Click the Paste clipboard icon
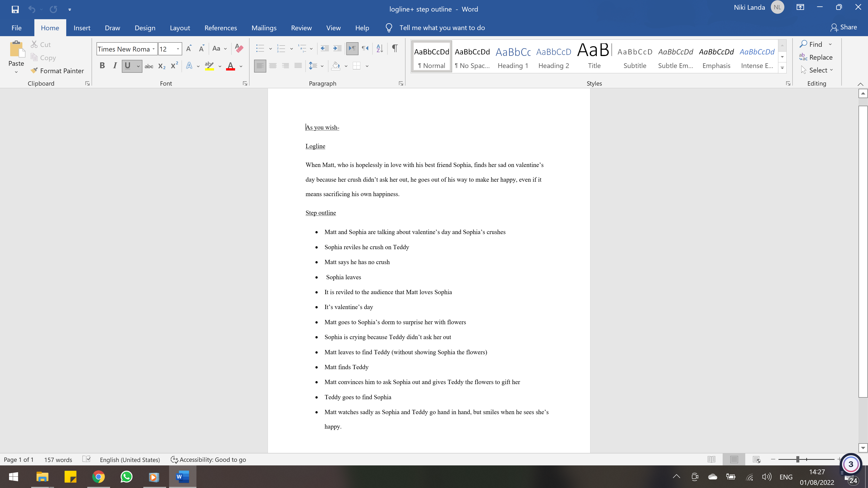 click(x=17, y=49)
